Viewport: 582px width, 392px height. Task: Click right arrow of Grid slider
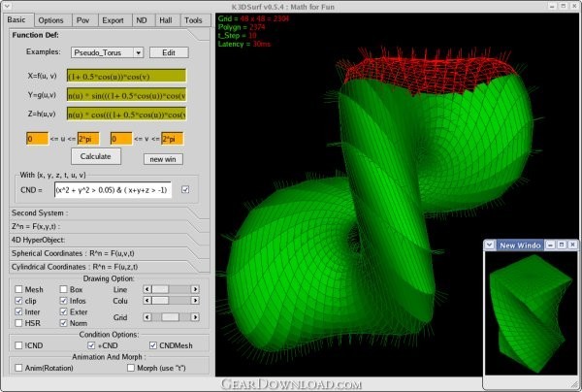point(195,317)
